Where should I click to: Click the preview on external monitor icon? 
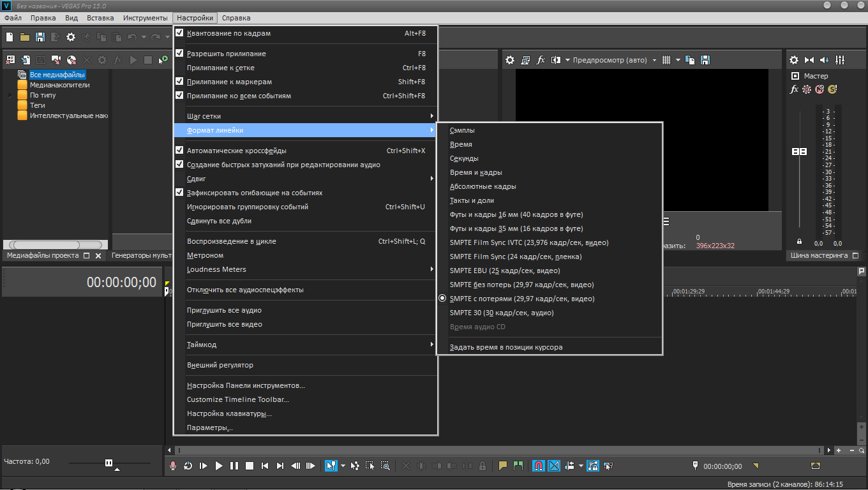coord(525,60)
